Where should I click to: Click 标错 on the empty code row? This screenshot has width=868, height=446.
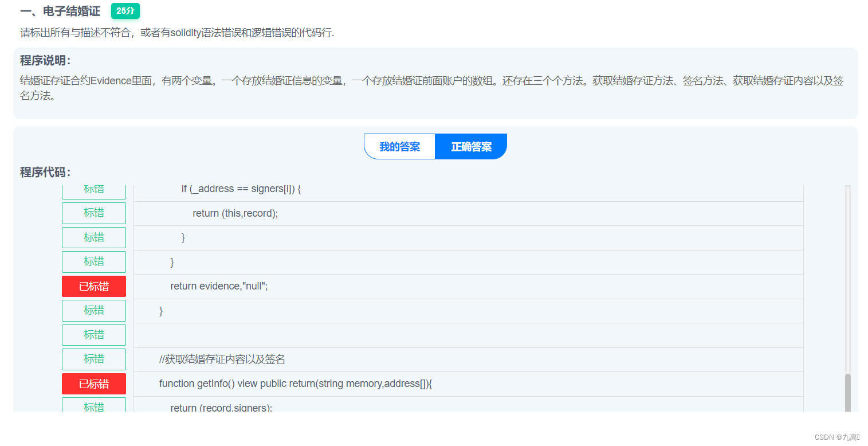pos(94,335)
